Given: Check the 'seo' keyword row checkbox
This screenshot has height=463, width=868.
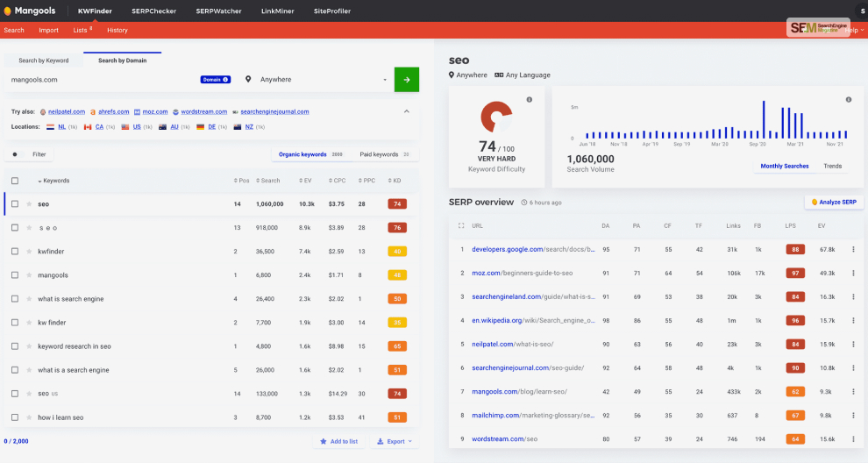Looking at the screenshot, I should click(15, 203).
